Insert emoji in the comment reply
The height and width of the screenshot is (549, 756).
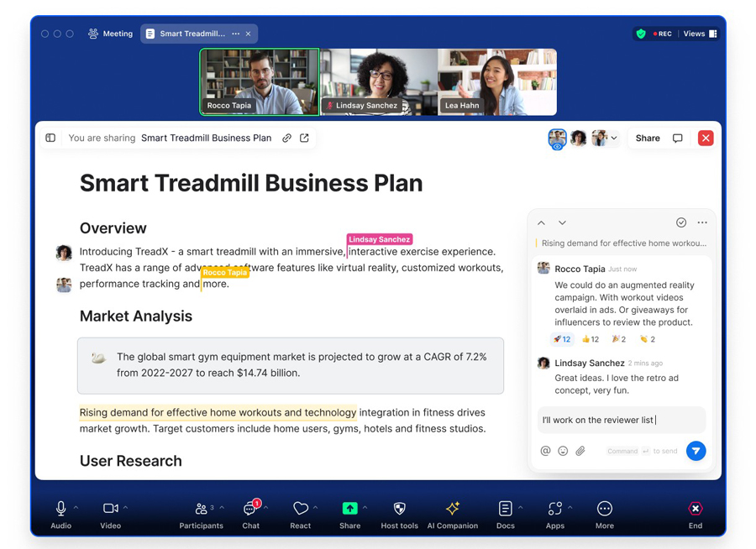tap(563, 451)
